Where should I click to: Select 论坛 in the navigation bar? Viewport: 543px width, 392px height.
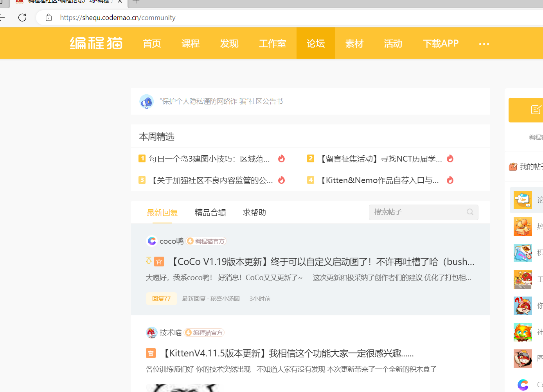pyautogui.click(x=316, y=43)
